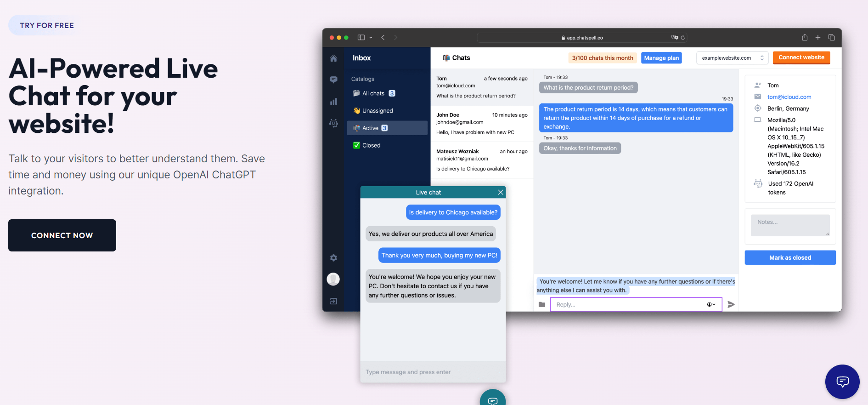This screenshot has height=405, width=868.
Task: Open the settings gear in sidebar
Action: [x=333, y=258]
